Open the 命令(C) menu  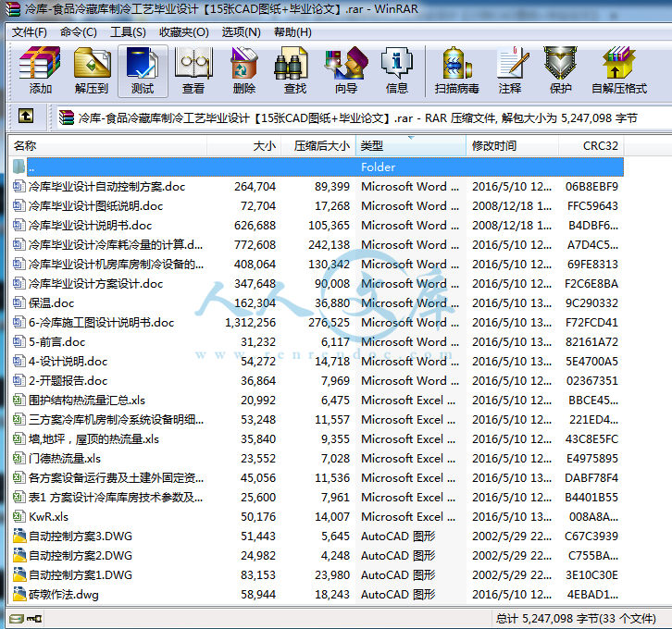pos(79,32)
